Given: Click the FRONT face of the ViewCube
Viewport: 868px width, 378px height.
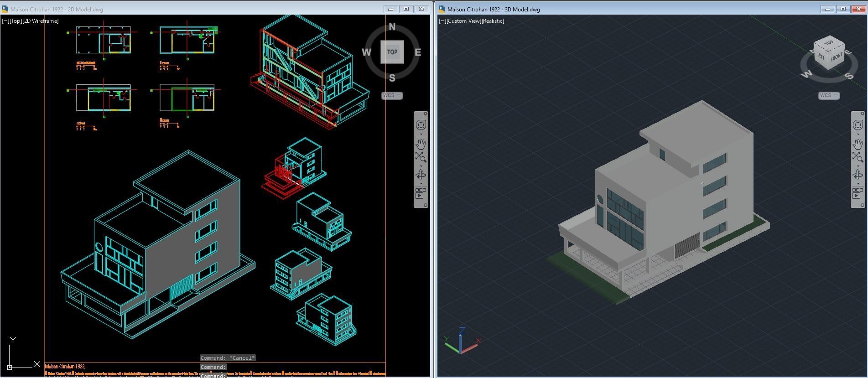Looking at the screenshot, I should (836, 58).
